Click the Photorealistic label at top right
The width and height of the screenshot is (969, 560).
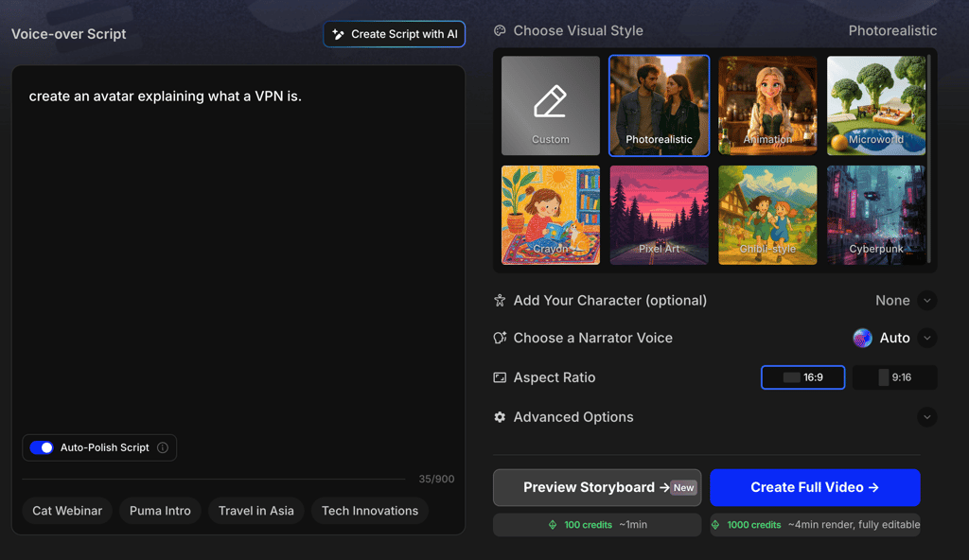tap(892, 30)
